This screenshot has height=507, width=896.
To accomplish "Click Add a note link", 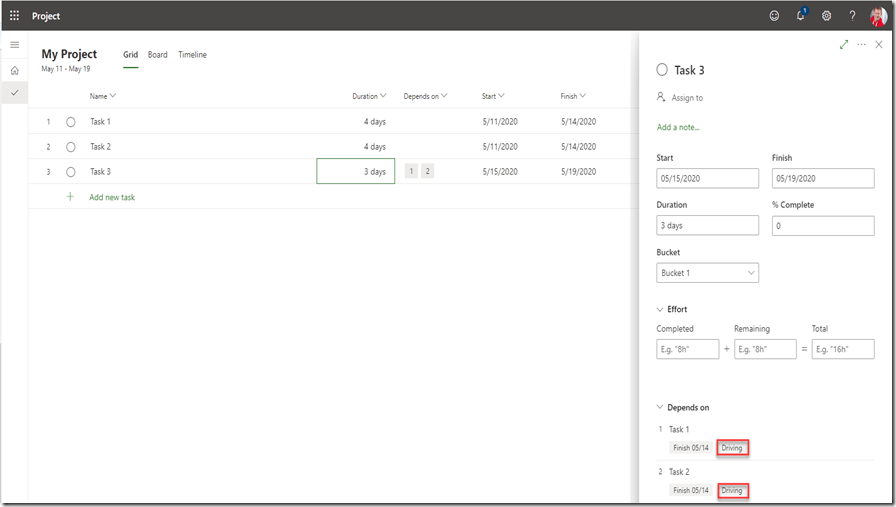I will (x=678, y=128).
